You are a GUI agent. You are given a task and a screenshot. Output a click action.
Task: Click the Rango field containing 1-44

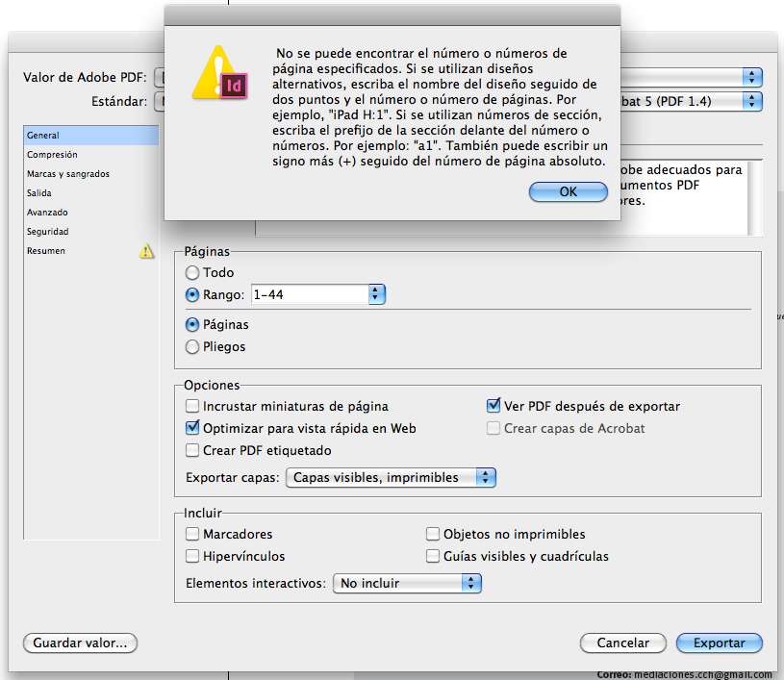coord(310,294)
